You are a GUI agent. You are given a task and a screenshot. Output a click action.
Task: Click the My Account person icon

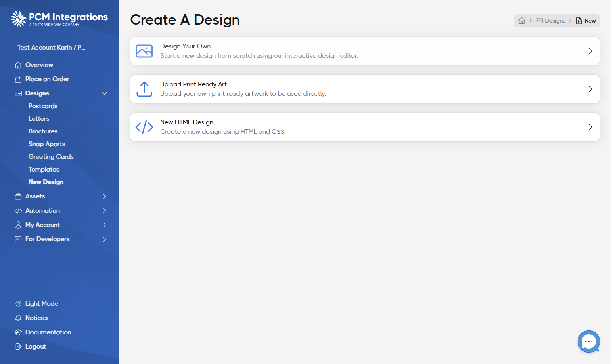click(18, 225)
